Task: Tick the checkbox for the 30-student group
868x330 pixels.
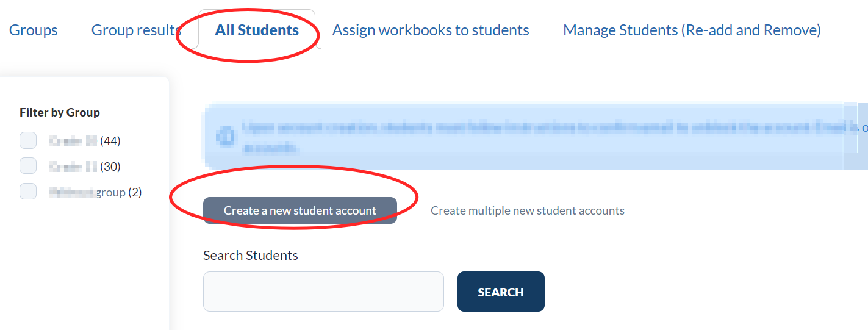Action: (28, 166)
